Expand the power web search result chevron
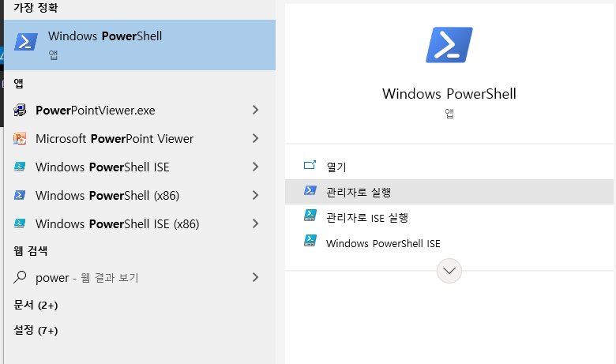The width and height of the screenshot is (616, 364). pyautogui.click(x=255, y=277)
